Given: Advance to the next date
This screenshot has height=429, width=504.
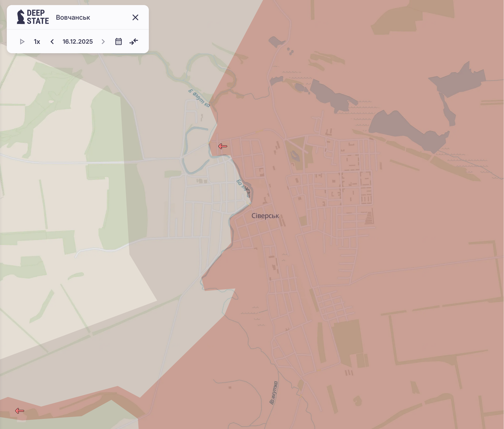Looking at the screenshot, I should 103,42.
